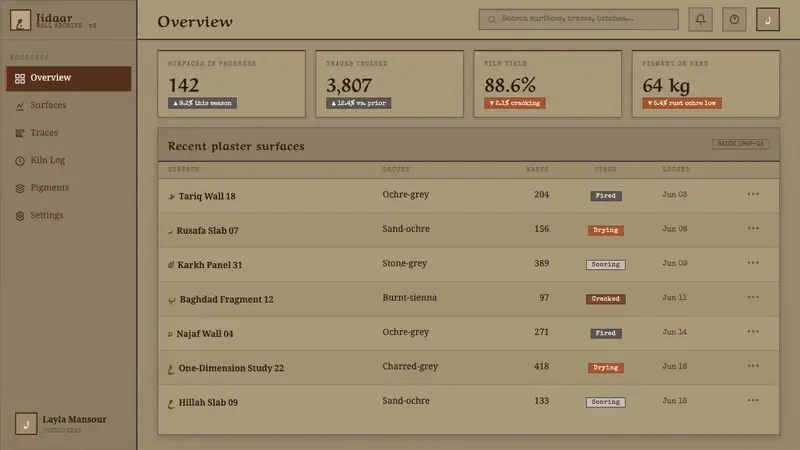Click the Jun 14 logged date

tap(674, 332)
